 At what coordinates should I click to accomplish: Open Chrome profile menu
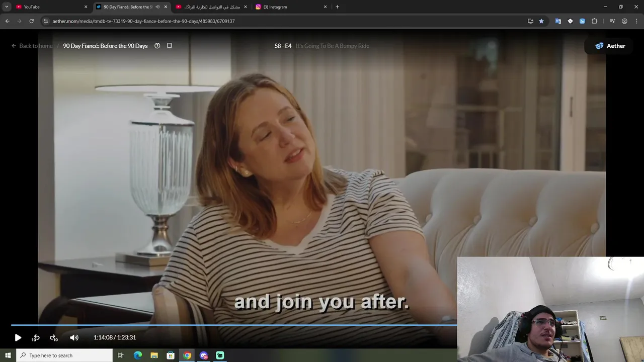click(x=624, y=21)
